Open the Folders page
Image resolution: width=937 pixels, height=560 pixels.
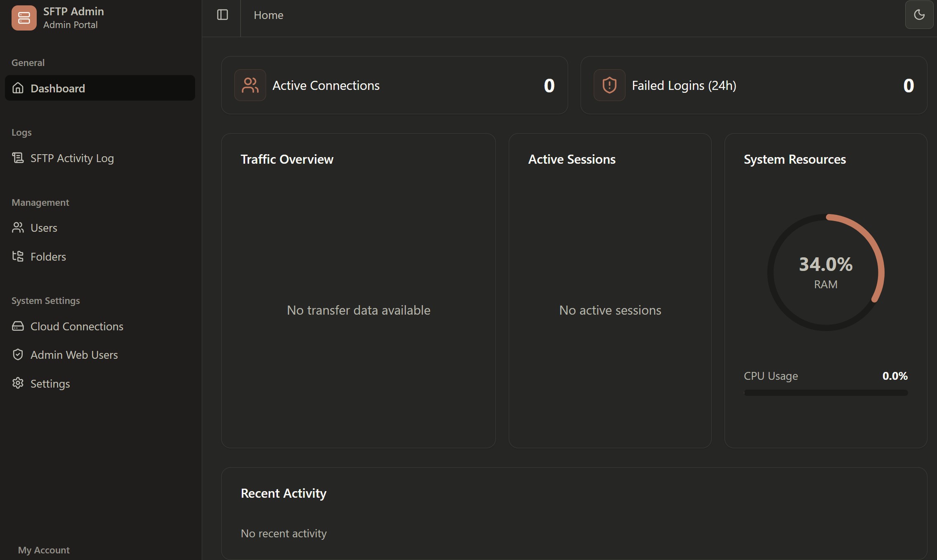coord(100,256)
